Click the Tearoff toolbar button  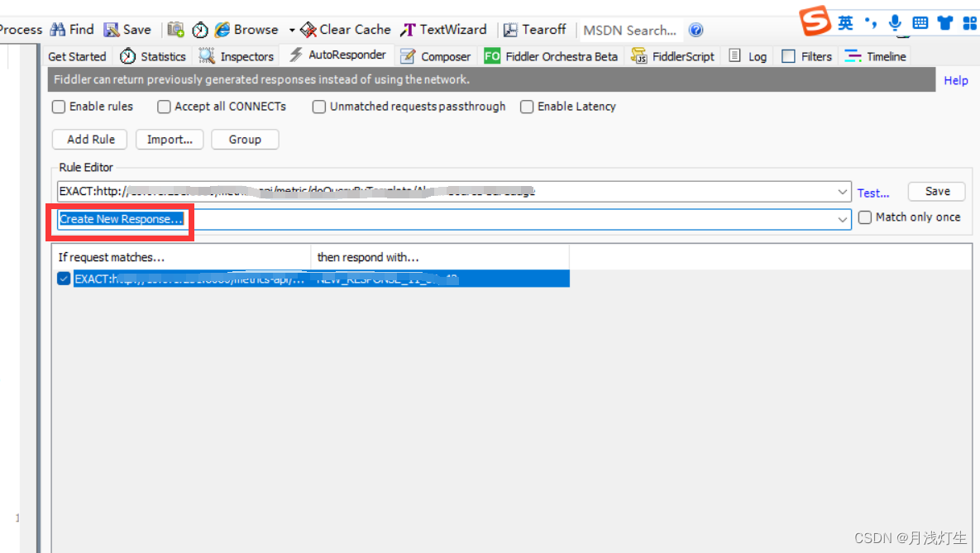click(535, 30)
